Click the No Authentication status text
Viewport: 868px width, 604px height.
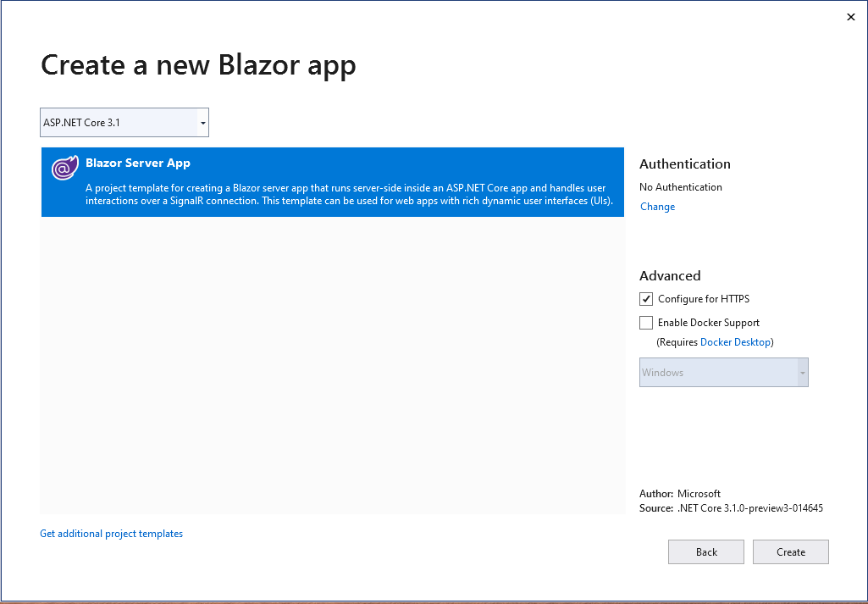point(682,186)
